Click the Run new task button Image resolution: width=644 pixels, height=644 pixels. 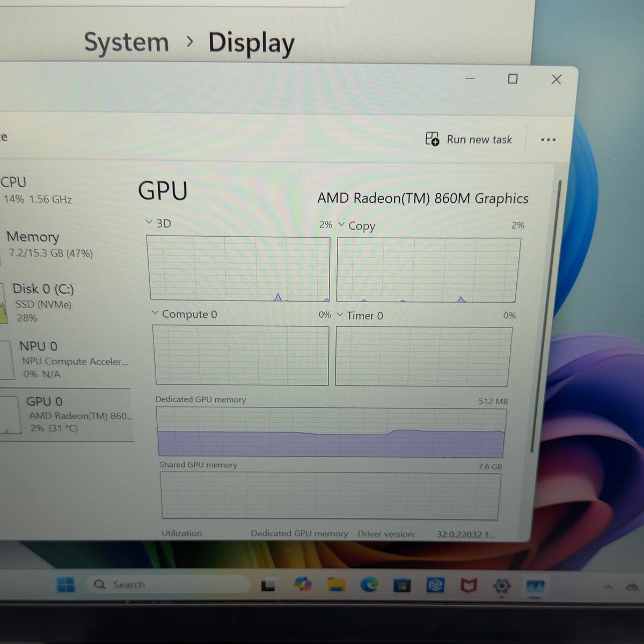tap(469, 139)
